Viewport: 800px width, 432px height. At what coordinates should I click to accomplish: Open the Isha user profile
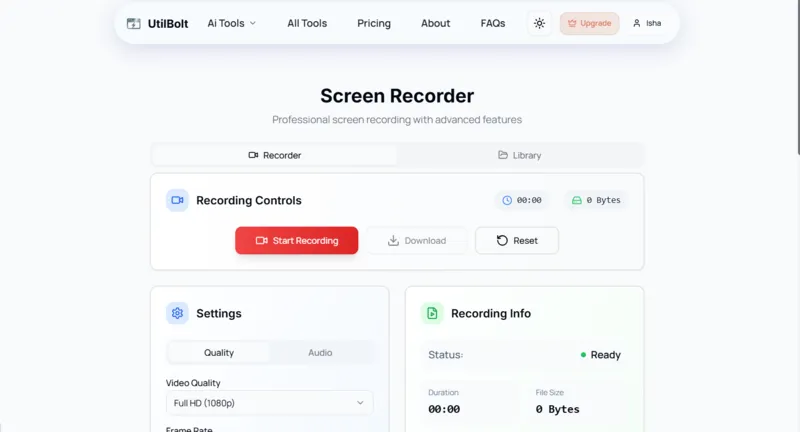[647, 23]
